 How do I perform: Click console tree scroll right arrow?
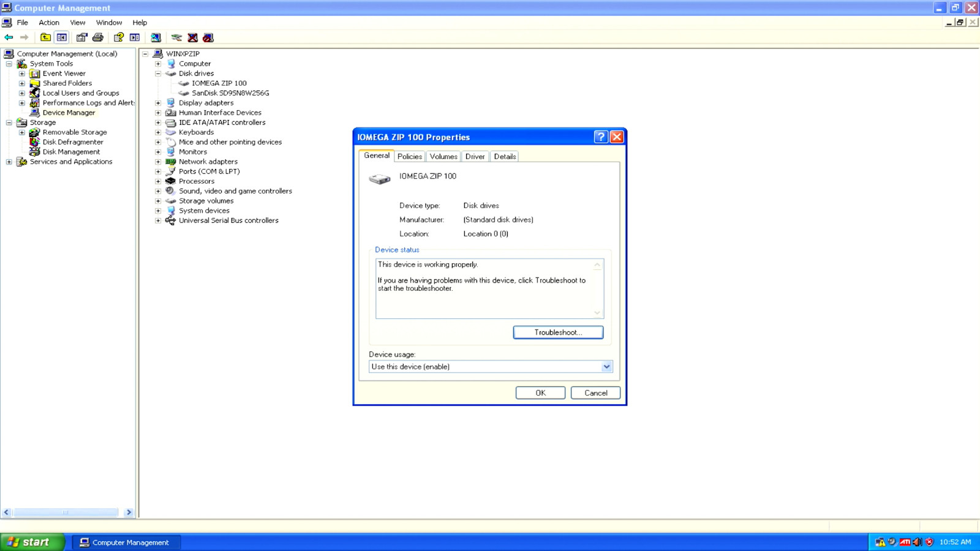[x=129, y=512]
